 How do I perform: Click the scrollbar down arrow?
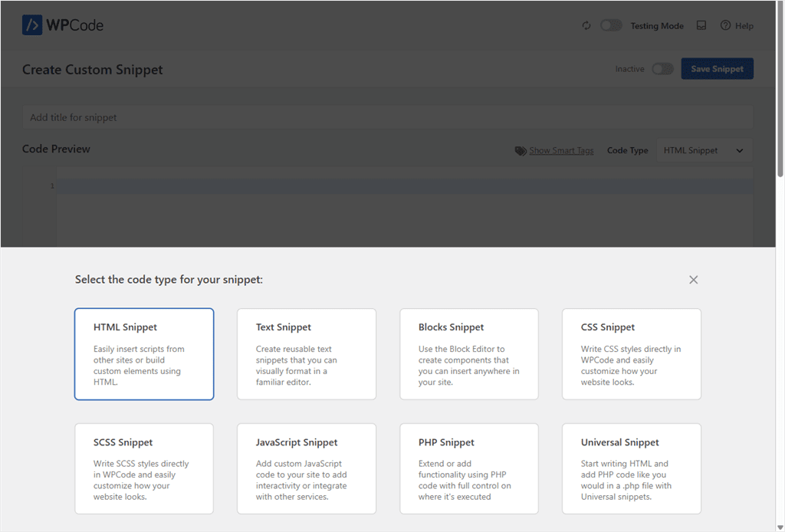coord(780,527)
